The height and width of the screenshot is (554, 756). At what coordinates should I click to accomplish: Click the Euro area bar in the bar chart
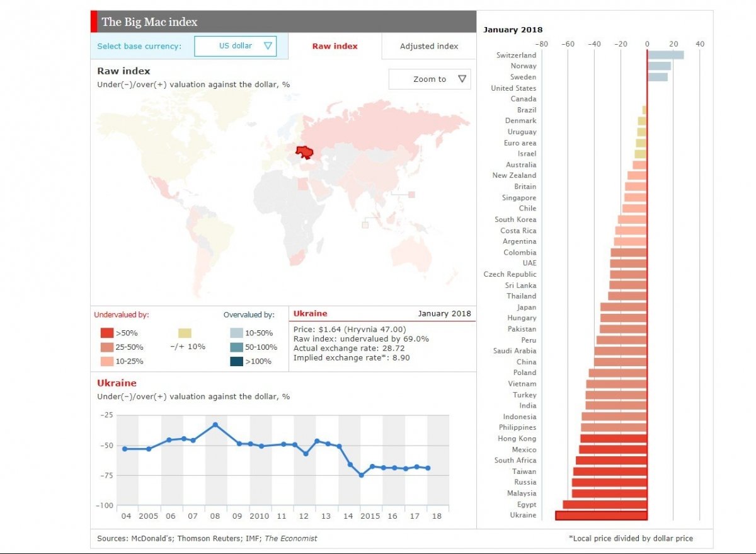641,143
